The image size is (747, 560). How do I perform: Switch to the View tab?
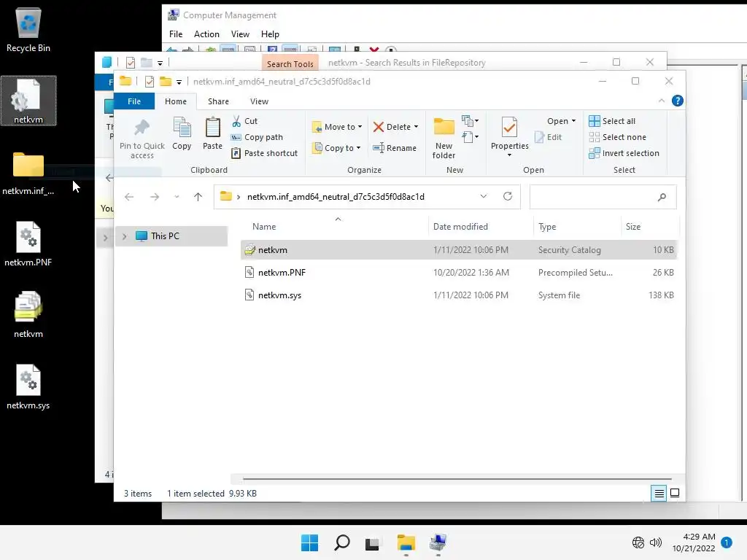coord(259,101)
